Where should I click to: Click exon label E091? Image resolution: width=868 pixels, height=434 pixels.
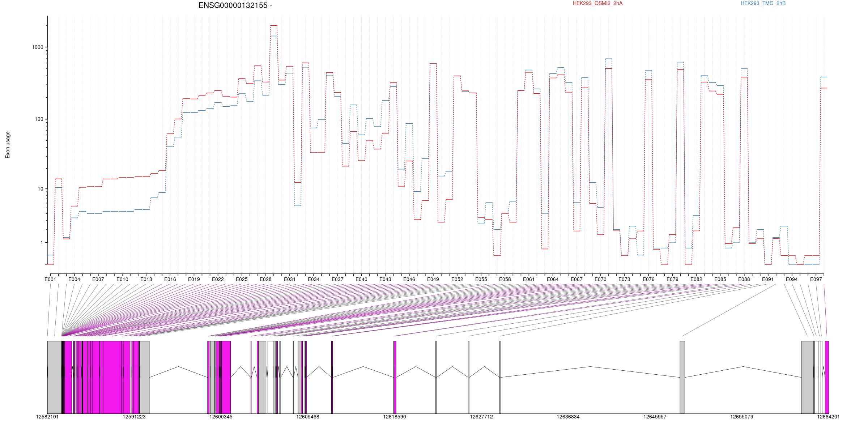[x=768, y=279]
